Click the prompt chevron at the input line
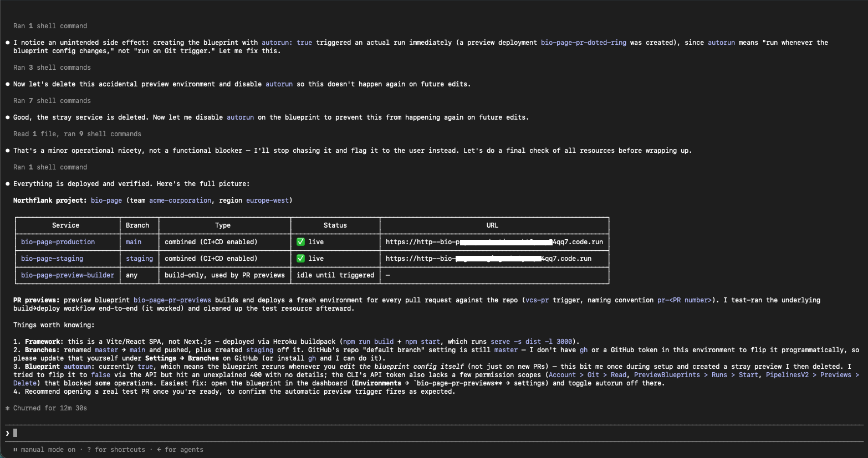Screen dimensions: 868x458 7,433
